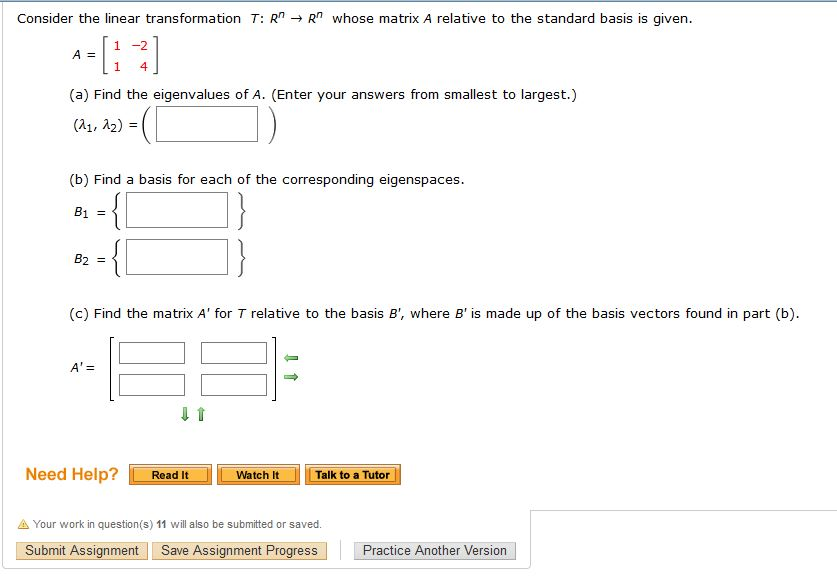Click the bottom-left cell of matrix A'
Viewport: 837px width, 580px height.
pyautogui.click(x=151, y=383)
